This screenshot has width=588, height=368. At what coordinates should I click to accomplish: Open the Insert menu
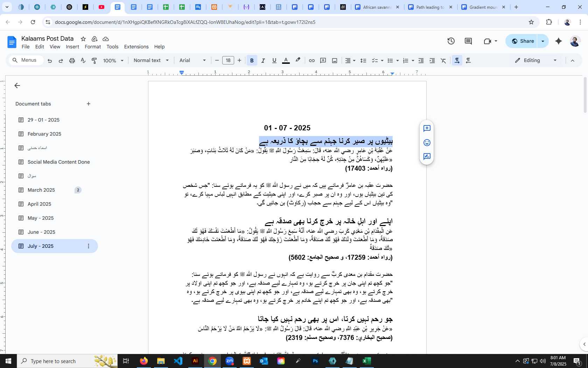tap(72, 47)
